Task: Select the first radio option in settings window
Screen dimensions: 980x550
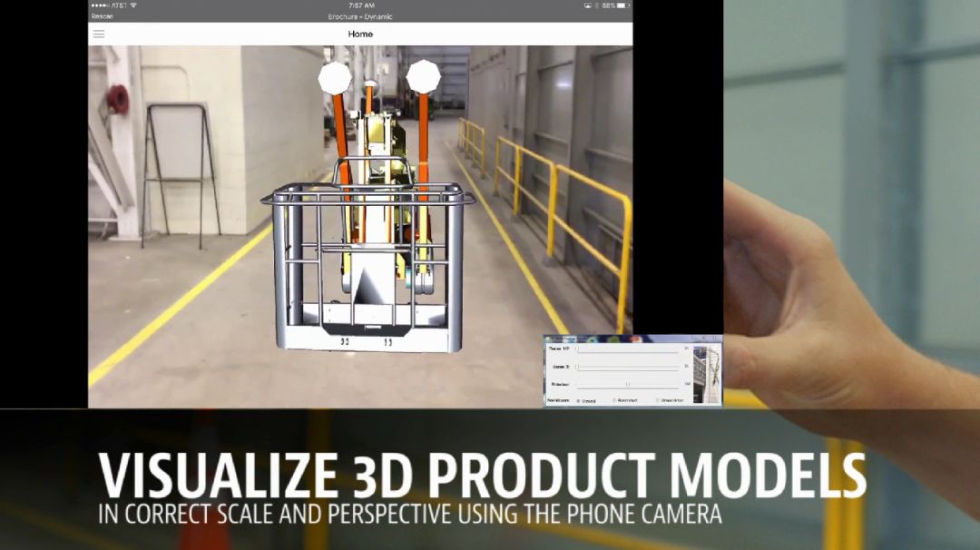Action: click(x=579, y=400)
